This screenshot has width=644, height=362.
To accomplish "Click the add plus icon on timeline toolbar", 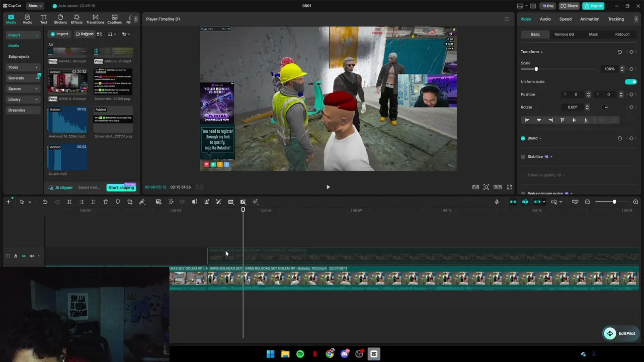I will (x=8, y=202).
